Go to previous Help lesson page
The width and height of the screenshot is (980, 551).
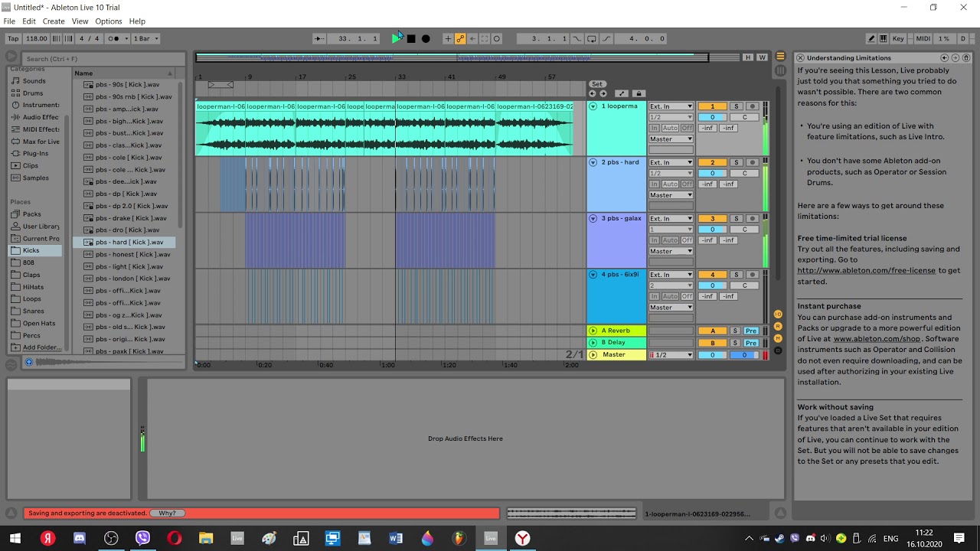[944, 57]
